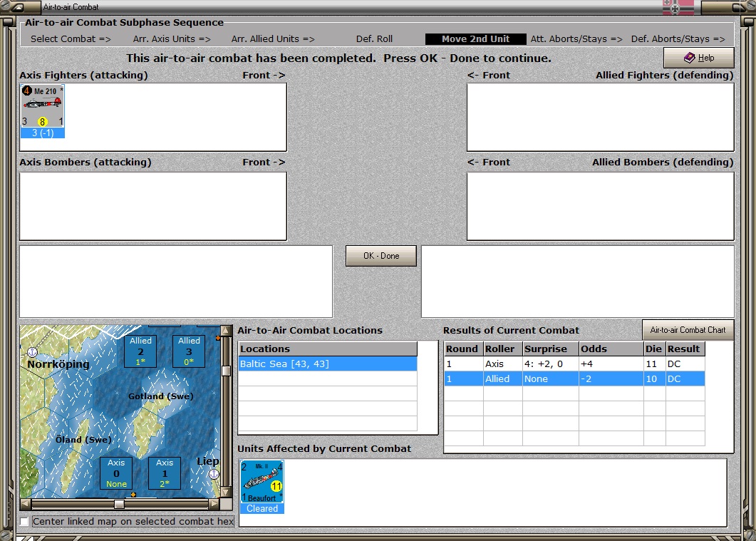Click the Select Combat => subphase step
Screen dimensions: 756x541
[x=71, y=39]
